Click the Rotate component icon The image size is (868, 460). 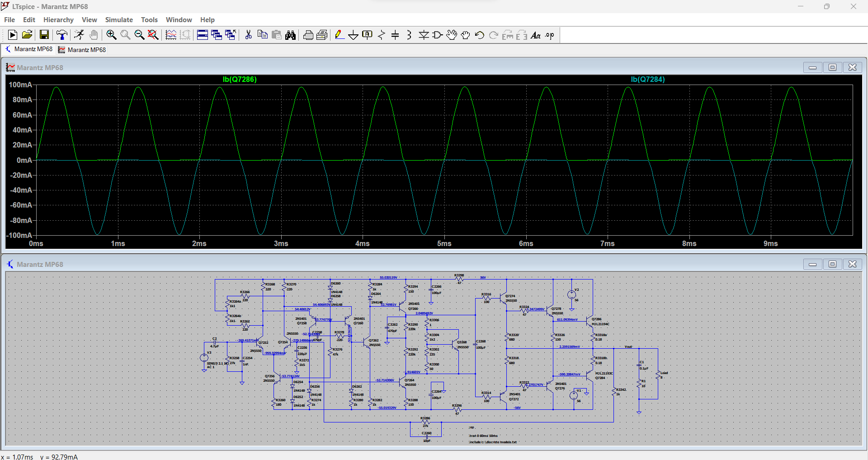pos(508,35)
